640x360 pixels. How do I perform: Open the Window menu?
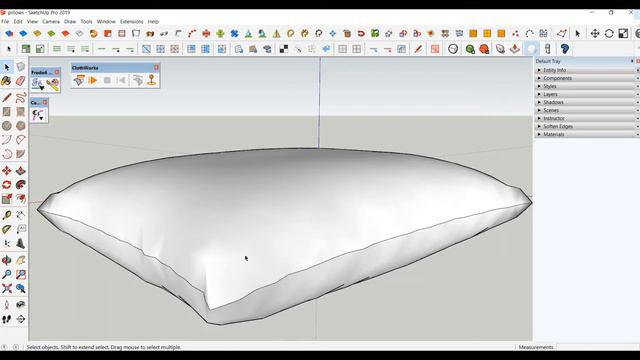click(106, 22)
